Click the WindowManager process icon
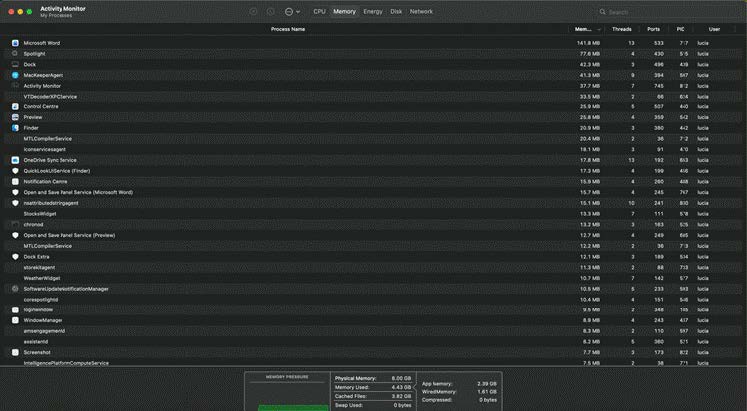Viewport: 747px width, 411px height. [x=15, y=320]
